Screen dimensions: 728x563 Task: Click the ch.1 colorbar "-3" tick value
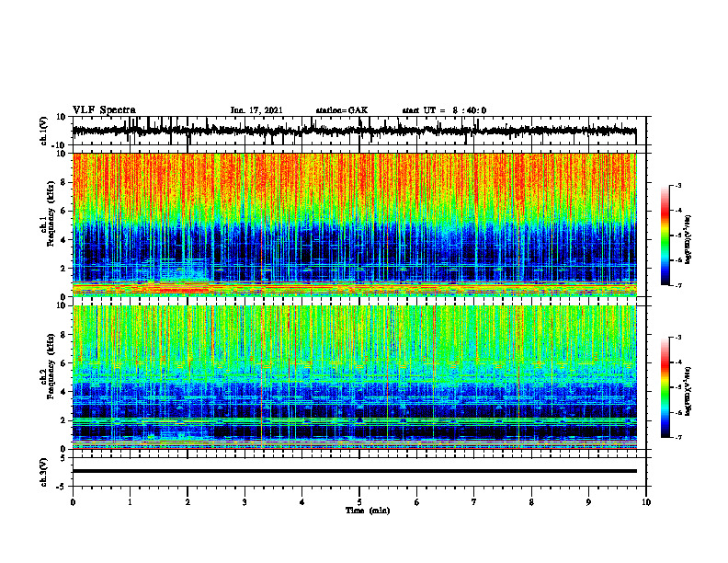click(678, 186)
